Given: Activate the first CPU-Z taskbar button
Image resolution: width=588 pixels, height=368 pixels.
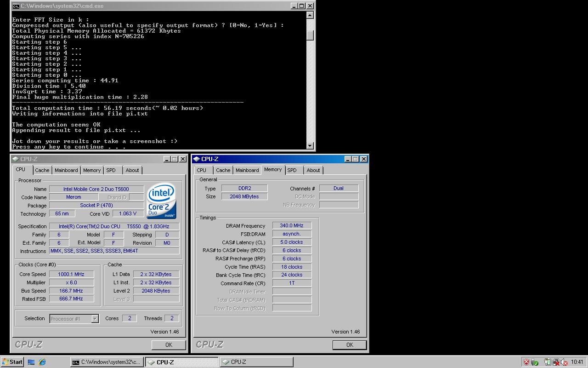Looking at the screenshot, I should [182, 362].
